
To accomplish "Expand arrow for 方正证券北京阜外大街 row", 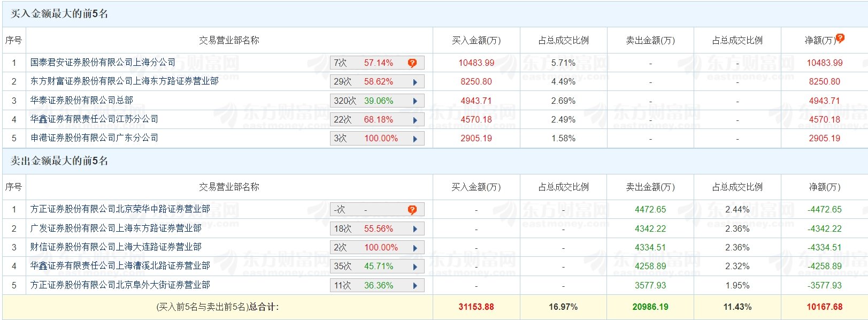I will pyautogui.click(x=415, y=286).
